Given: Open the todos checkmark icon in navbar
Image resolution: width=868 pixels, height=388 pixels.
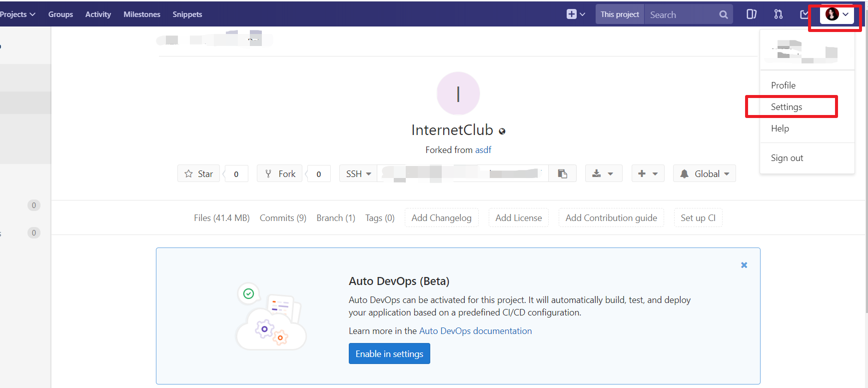Looking at the screenshot, I should pyautogui.click(x=804, y=14).
